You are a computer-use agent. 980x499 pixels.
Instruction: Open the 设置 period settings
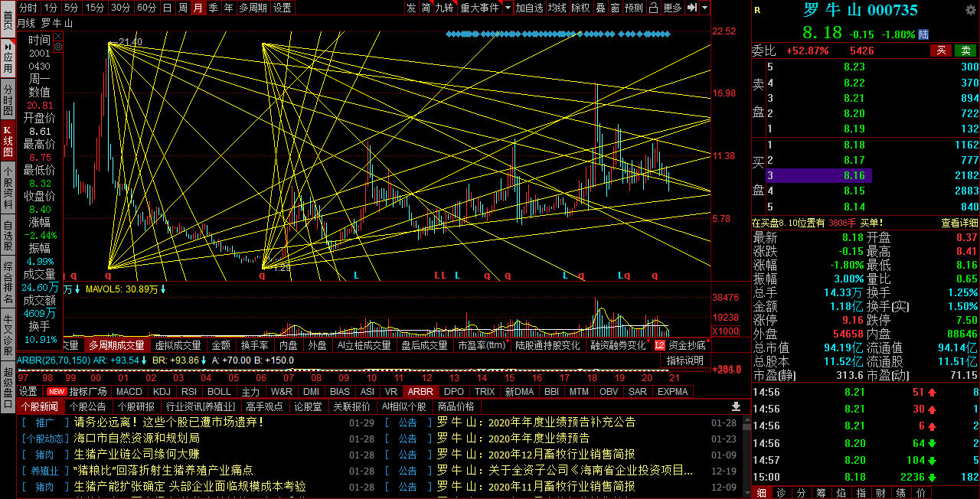[x=282, y=8]
